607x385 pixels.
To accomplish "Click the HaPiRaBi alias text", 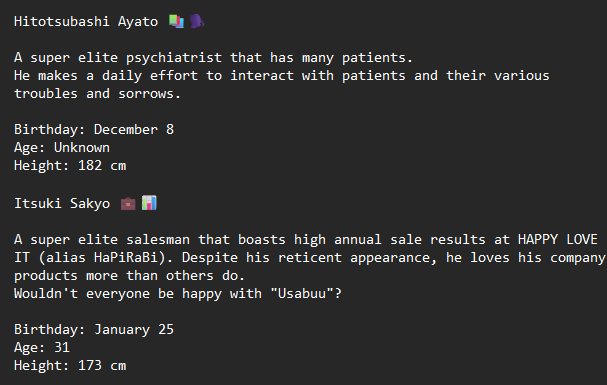I will point(126,258).
